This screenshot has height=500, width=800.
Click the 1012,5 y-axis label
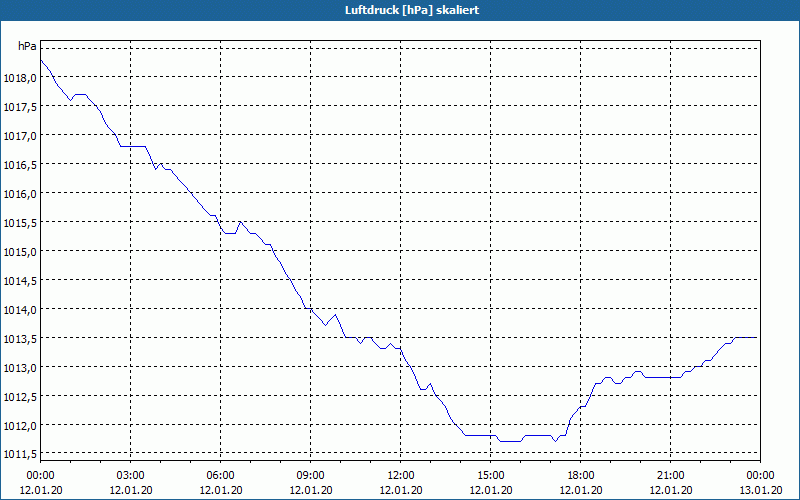tap(20, 396)
